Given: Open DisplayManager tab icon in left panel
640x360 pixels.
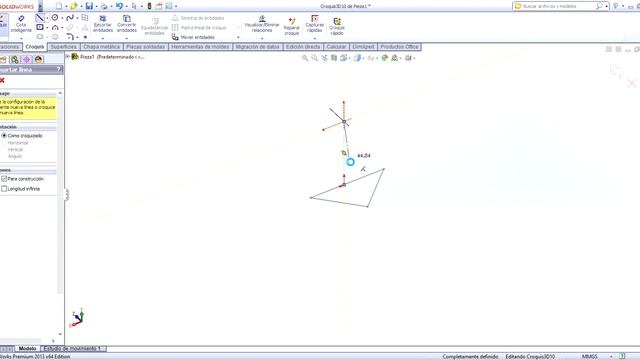Looking at the screenshot, I should [38, 60].
